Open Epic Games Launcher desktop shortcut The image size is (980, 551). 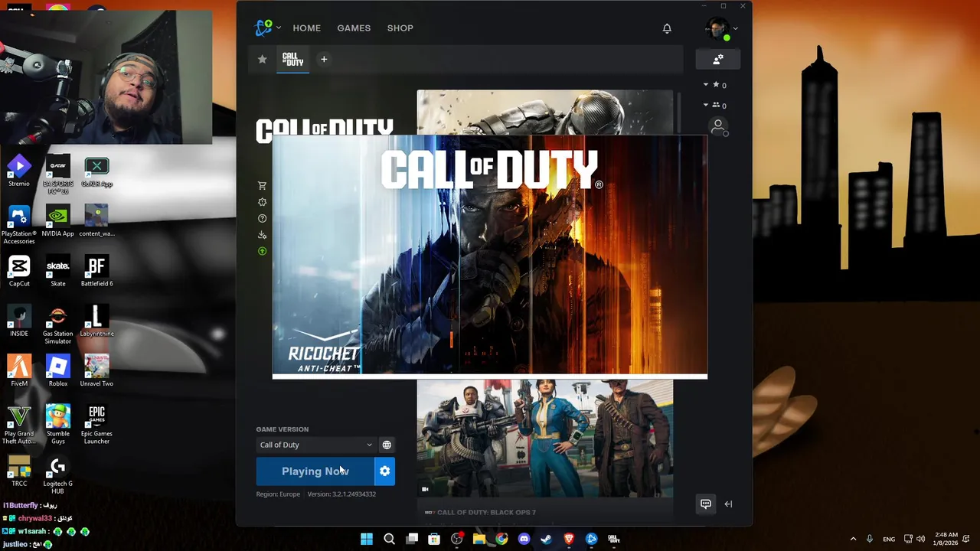96,425
